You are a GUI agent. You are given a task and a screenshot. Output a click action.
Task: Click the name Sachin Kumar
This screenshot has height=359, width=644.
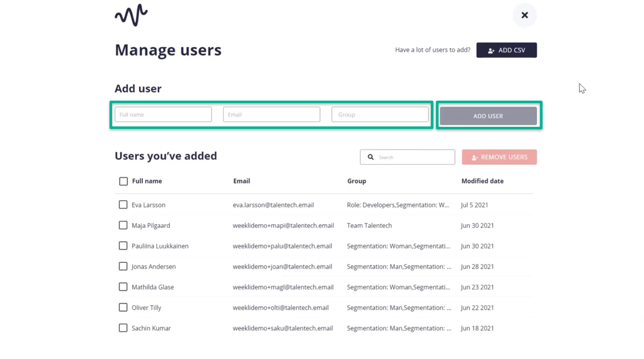(x=151, y=328)
